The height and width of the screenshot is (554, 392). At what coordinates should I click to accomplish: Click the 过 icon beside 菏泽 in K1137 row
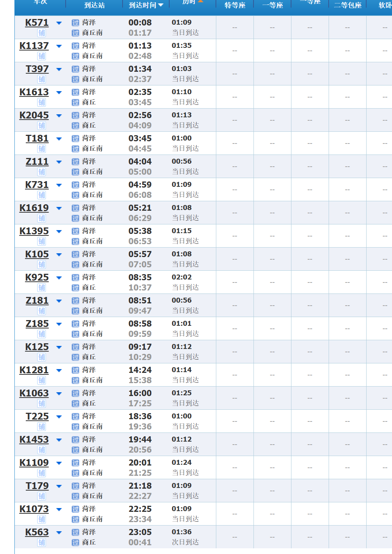coord(76,46)
